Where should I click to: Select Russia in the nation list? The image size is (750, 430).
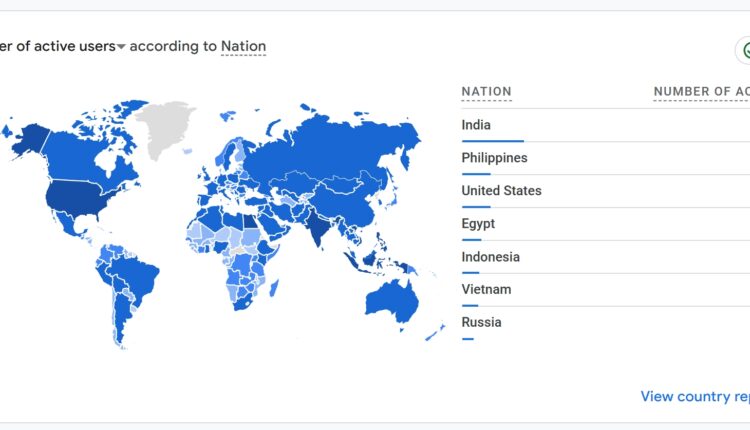(x=481, y=322)
